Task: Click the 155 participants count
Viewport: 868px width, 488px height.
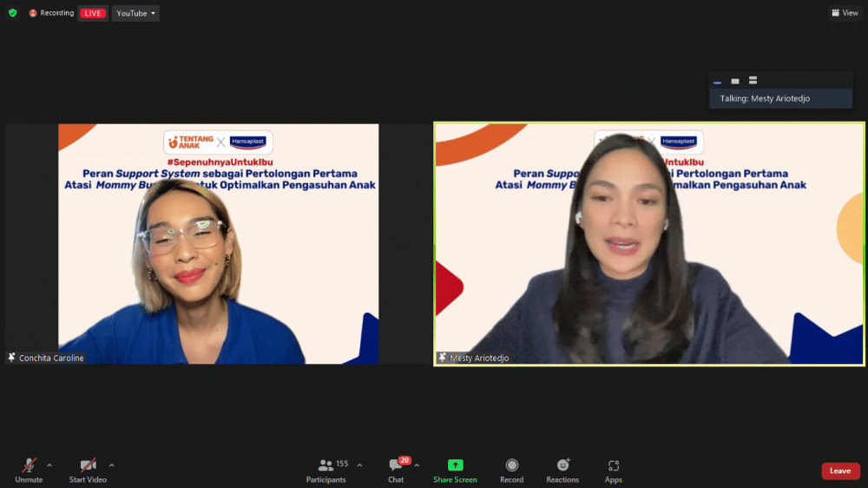Action: (342, 464)
